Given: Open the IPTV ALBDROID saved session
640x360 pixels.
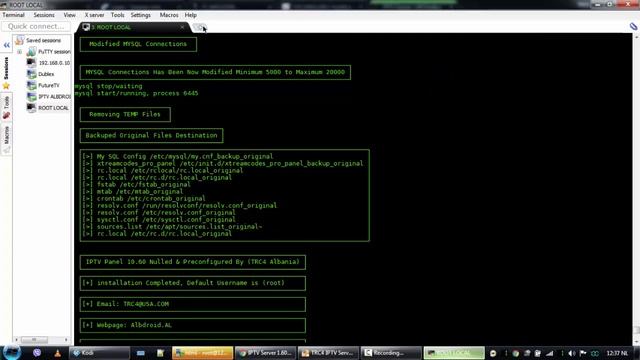Looking at the screenshot, I should pos(49,97).
